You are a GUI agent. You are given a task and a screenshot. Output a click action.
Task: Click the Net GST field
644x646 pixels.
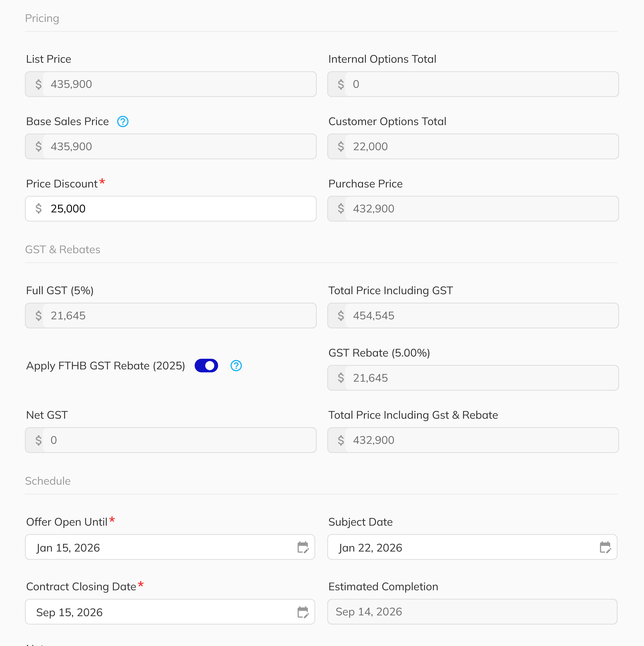click(171, 440)
